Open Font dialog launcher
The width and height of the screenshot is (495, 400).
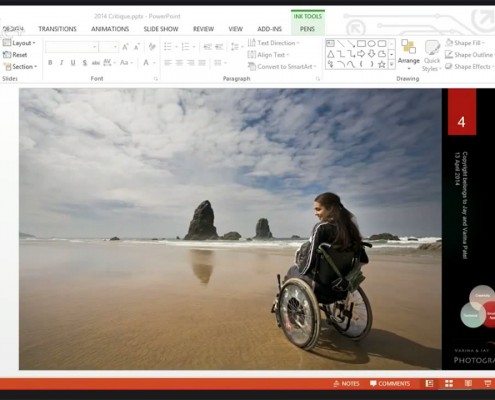click(156, 79)
